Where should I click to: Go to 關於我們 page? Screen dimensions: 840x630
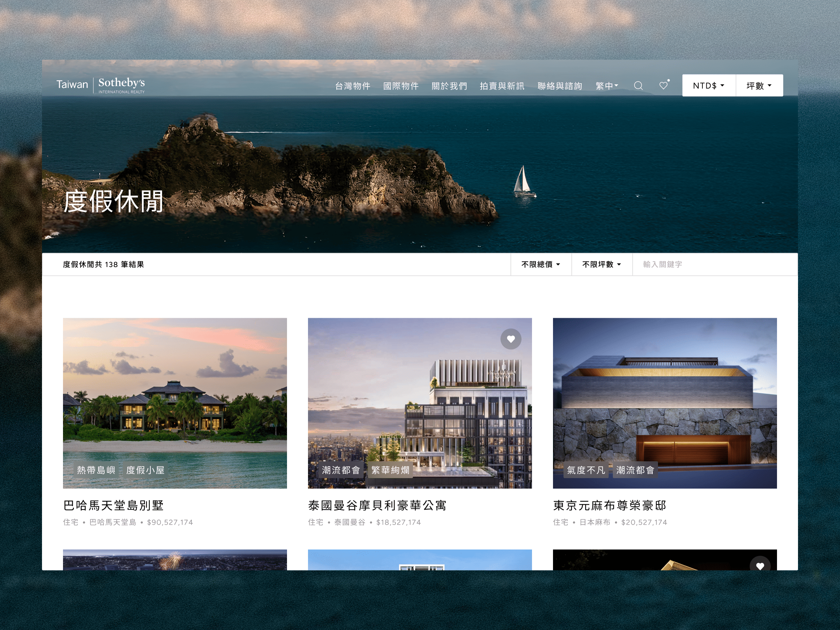pyautogui.click(x=449, y=86)
